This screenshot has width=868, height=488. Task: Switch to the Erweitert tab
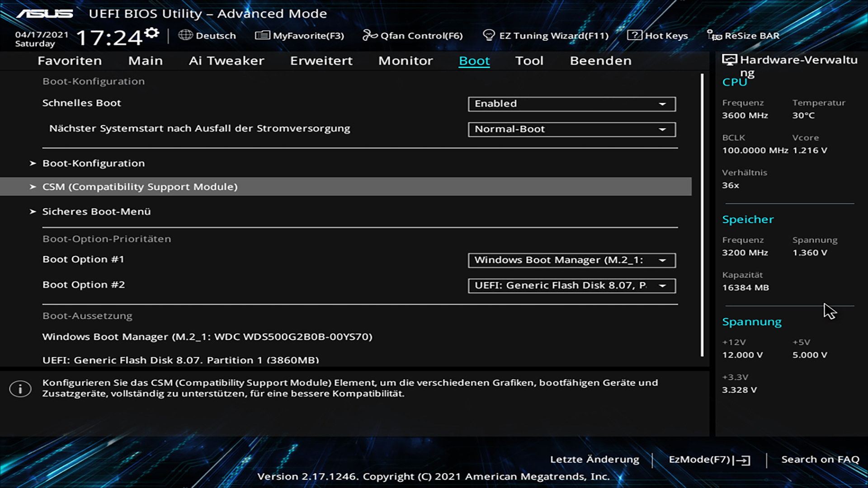pos(321,61)
